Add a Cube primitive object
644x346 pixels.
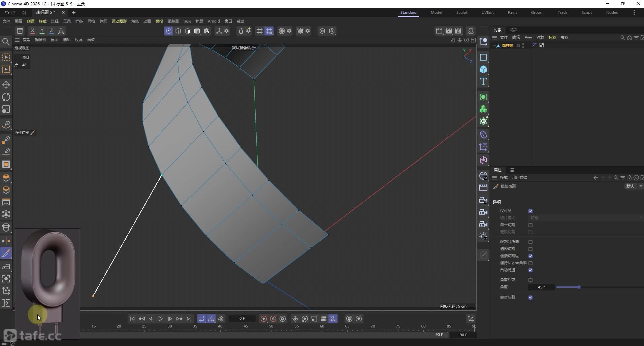483,69
